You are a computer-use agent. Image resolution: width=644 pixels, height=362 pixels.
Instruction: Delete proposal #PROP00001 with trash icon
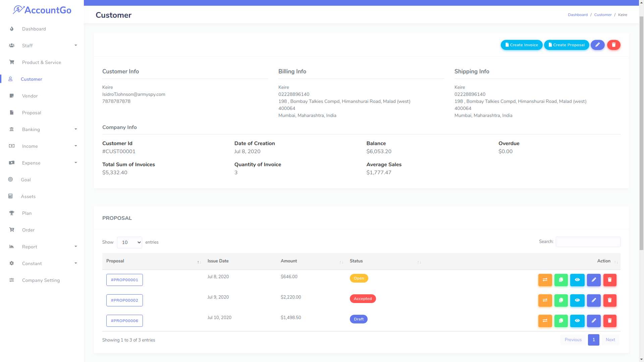tap(610, 280)
